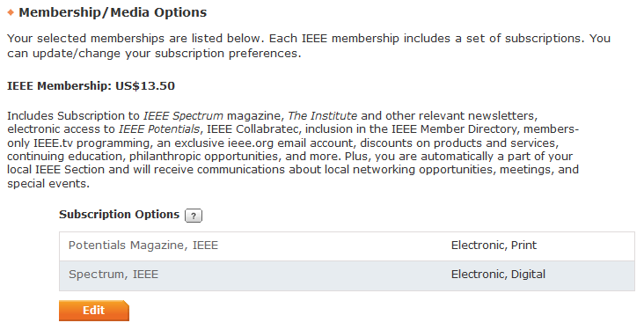Click the Subscription Options label

point(119,215)
